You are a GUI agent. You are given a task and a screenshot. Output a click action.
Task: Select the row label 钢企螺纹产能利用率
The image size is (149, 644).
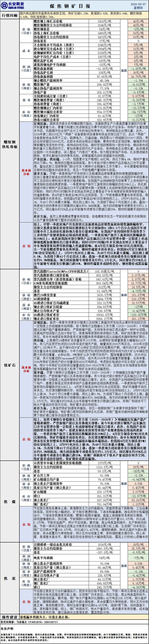(48, 80)
